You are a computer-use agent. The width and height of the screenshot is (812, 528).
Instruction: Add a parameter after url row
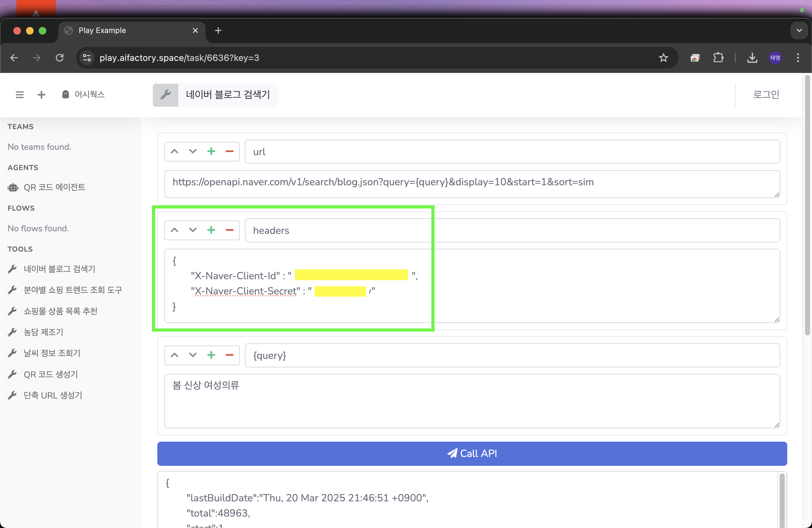[x=211, y=152]
